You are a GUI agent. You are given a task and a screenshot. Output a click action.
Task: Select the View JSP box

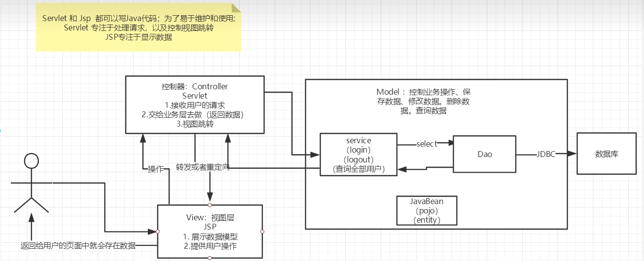click(x=210, y=231)
